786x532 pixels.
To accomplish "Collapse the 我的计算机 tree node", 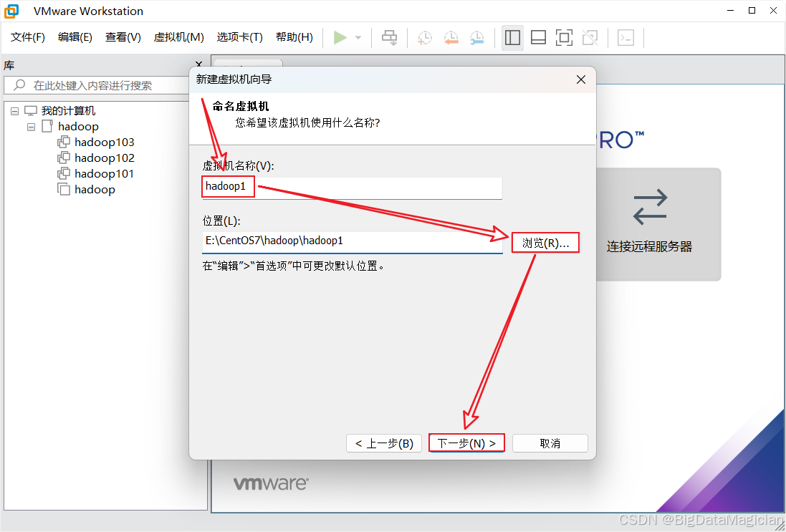I will point(14,111).
